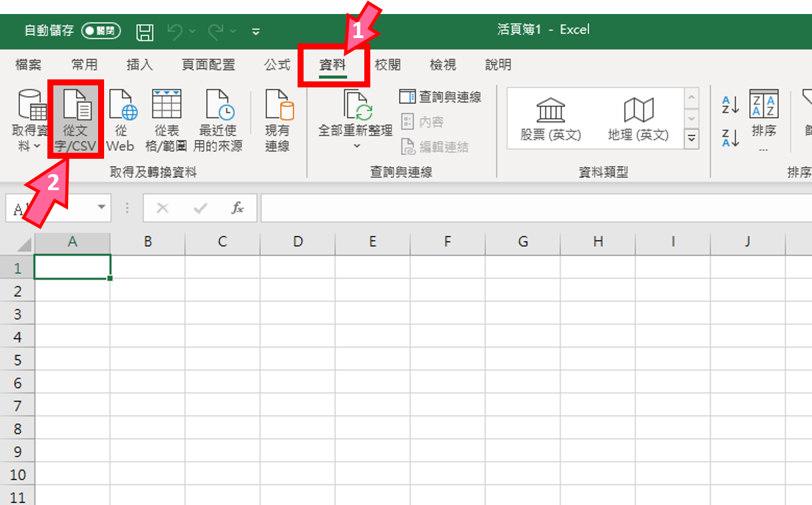
Task: Switch to the 公式 ribbon tab
Action: click(278, 65)
